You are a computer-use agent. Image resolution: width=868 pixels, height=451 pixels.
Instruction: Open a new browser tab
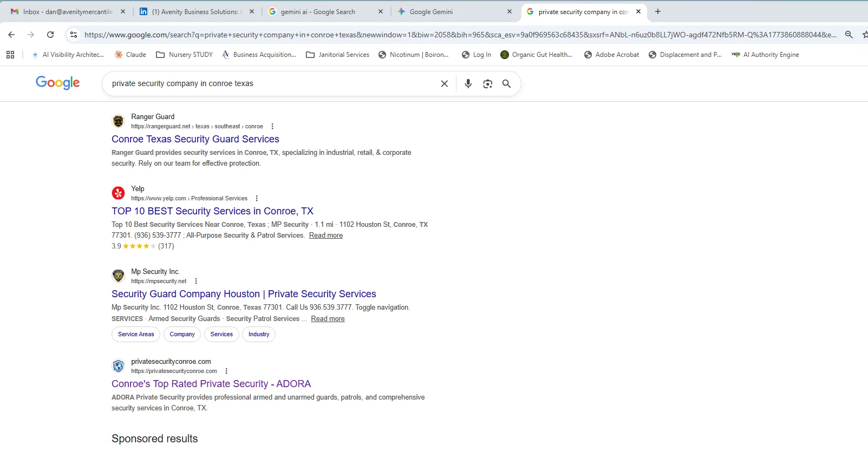point(658,11)
